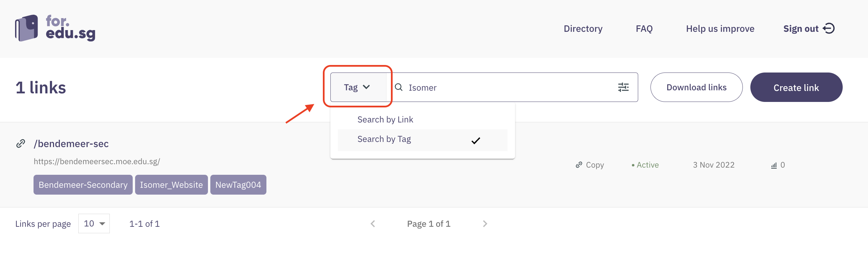
Task: Click the Isomer search input field
Action: (x=510, y=88)
